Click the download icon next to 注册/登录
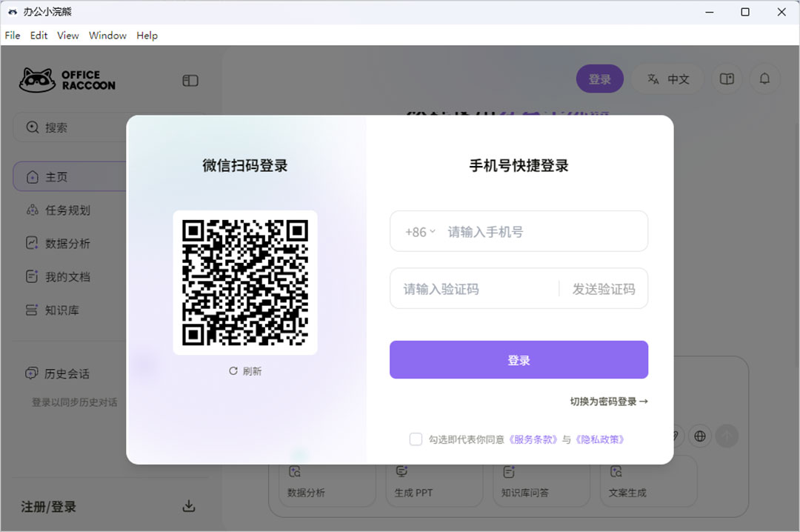Viewport: 800px width, 532px height. [189, 506]
